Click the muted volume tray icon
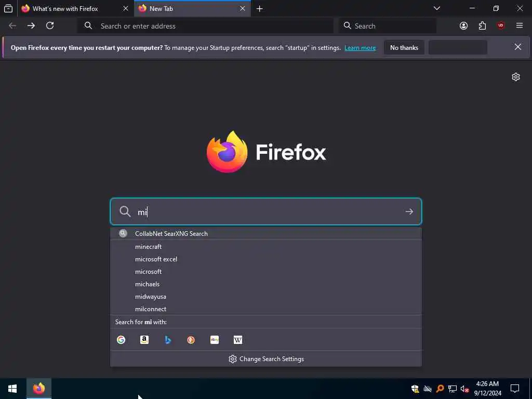The height and width of the screenshot is (399, 532). coord(464,389)
